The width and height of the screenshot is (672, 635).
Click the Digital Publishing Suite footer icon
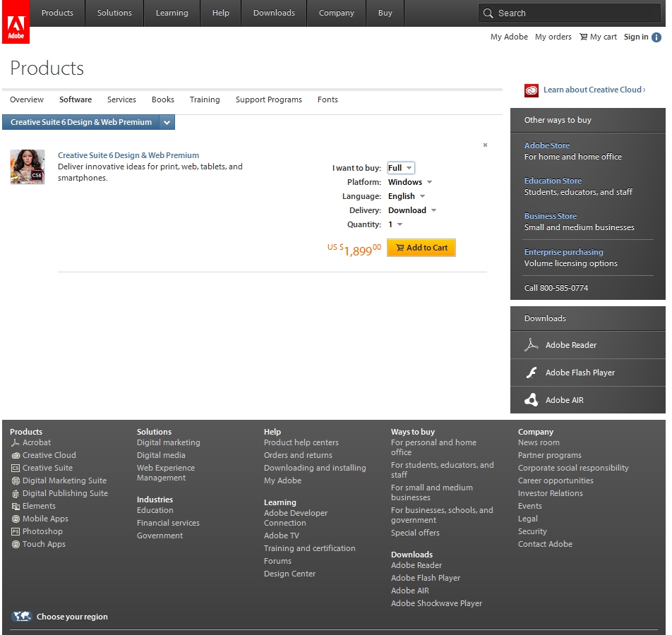pyautogui.click(x=16, y=494)
